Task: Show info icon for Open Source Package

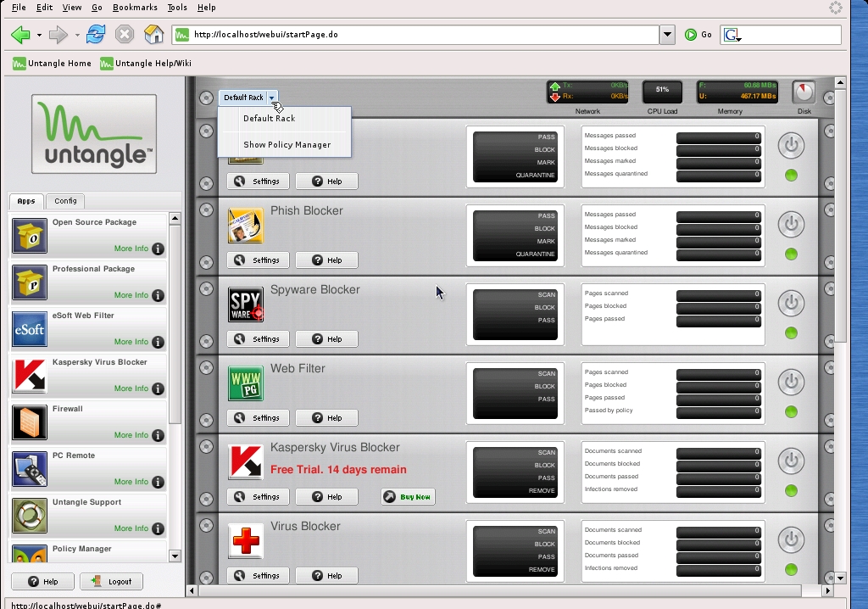Action: click(159, 249)
